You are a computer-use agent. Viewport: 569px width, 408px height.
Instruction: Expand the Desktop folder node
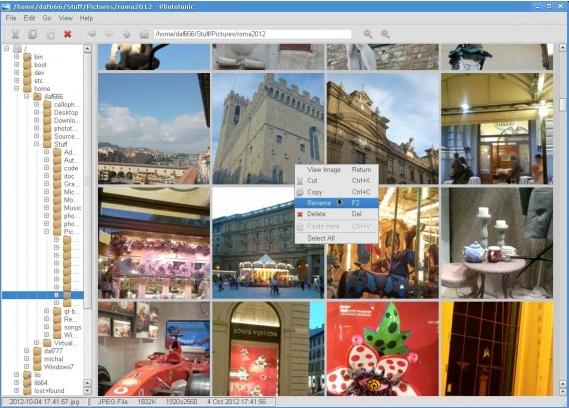point(37,112)
